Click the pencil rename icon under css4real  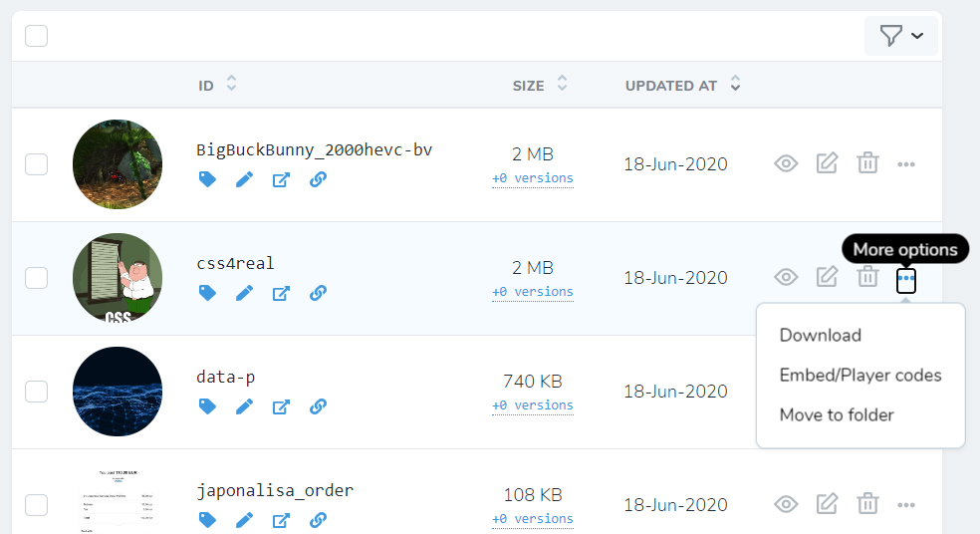click(244, 293)
